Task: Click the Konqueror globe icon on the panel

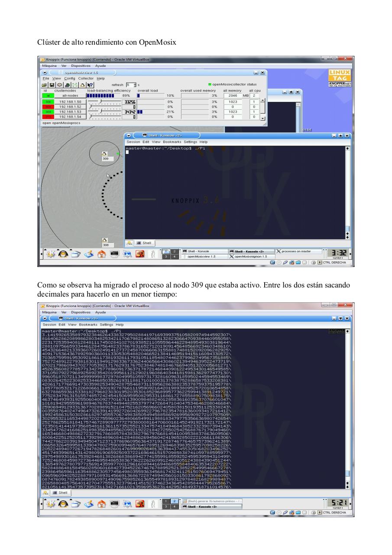Action: click(x=126, y=254)
